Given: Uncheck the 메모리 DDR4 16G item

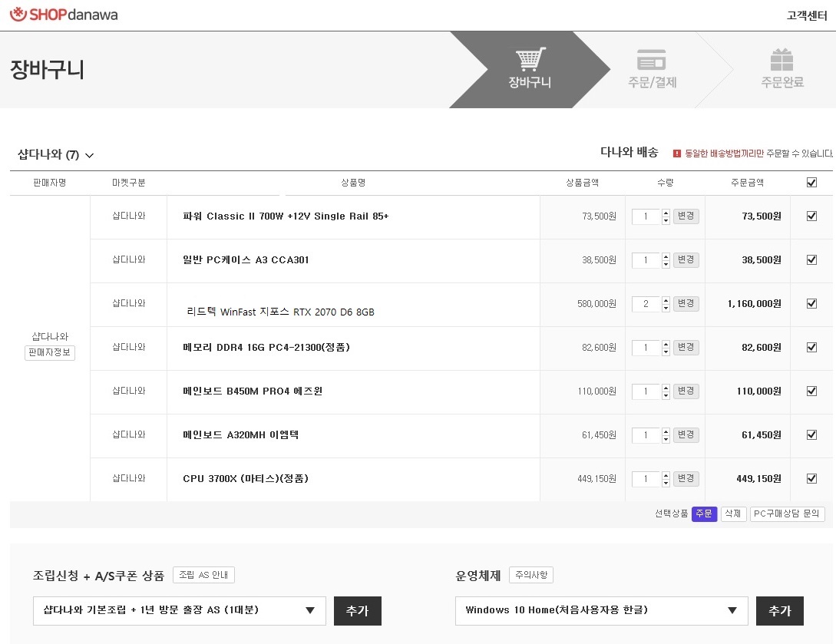Looking at the screenshot, I should tap(811, 347).
